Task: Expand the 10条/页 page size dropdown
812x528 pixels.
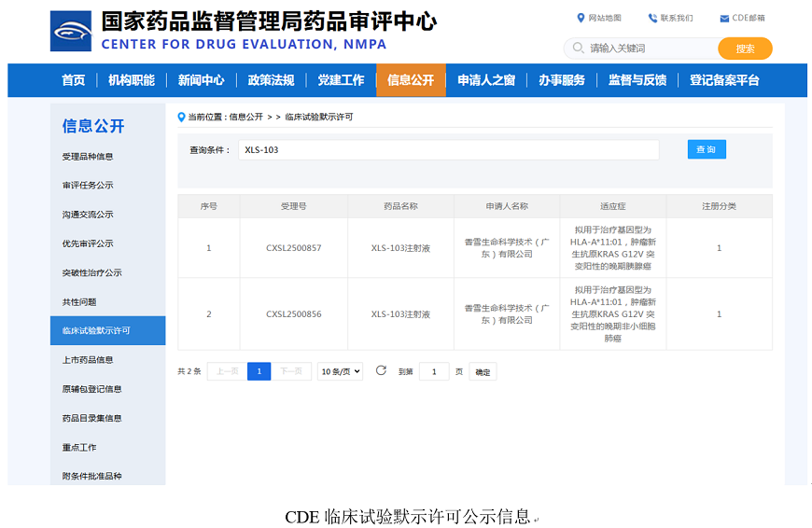Action: coord(340,371)
